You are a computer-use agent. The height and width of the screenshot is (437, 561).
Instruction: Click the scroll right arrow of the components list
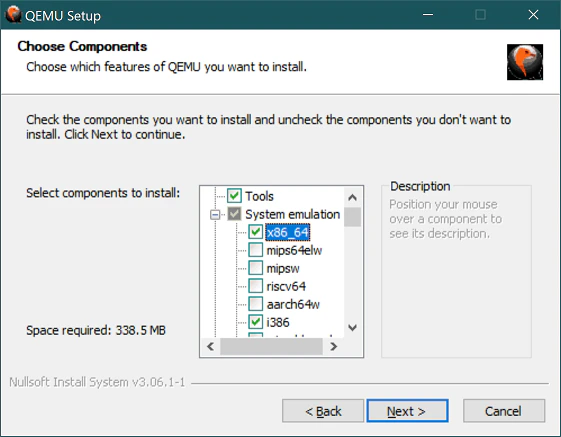pyautogui.click(x=333, y=346)
